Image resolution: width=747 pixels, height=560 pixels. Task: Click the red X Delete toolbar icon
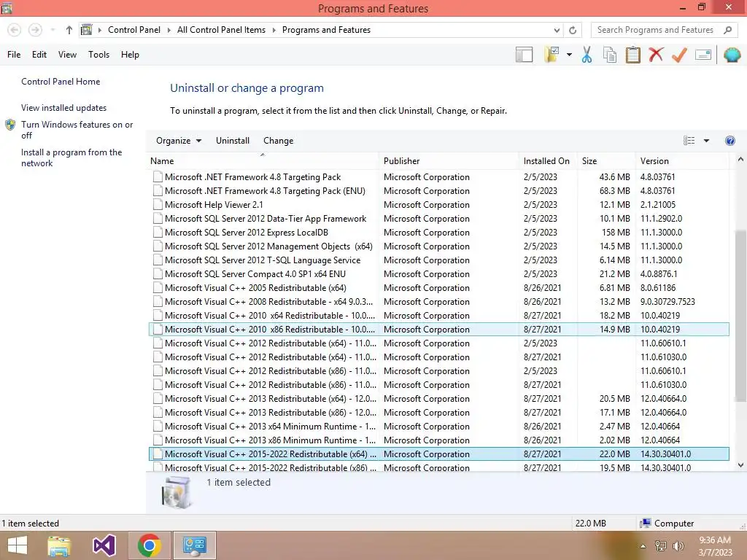(656, 55)
